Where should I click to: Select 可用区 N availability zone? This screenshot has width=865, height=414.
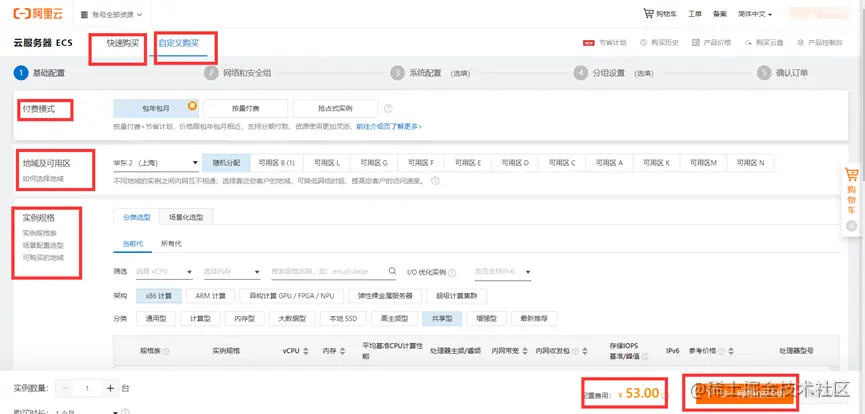click(750, 163)
